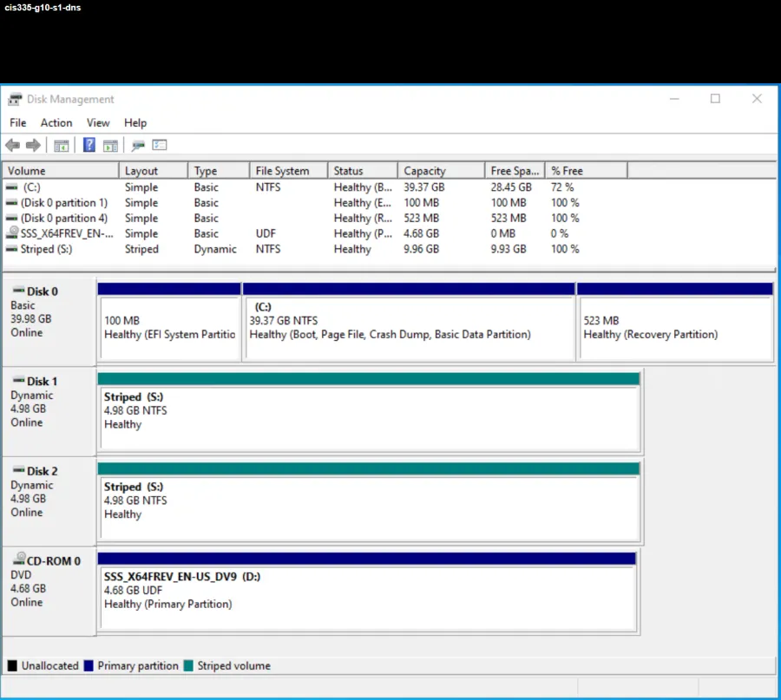781x700 pixels.
Task: Open the View menu
Action: 98,122
